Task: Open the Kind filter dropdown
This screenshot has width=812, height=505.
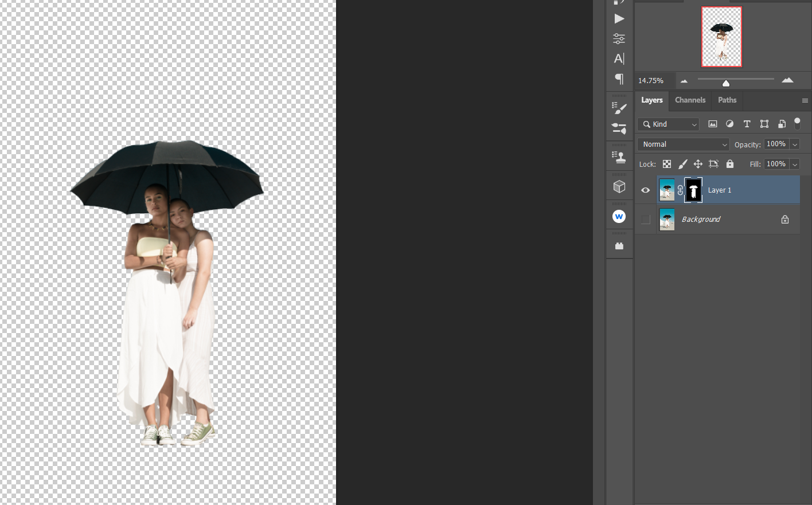Action: coord(668,124)
